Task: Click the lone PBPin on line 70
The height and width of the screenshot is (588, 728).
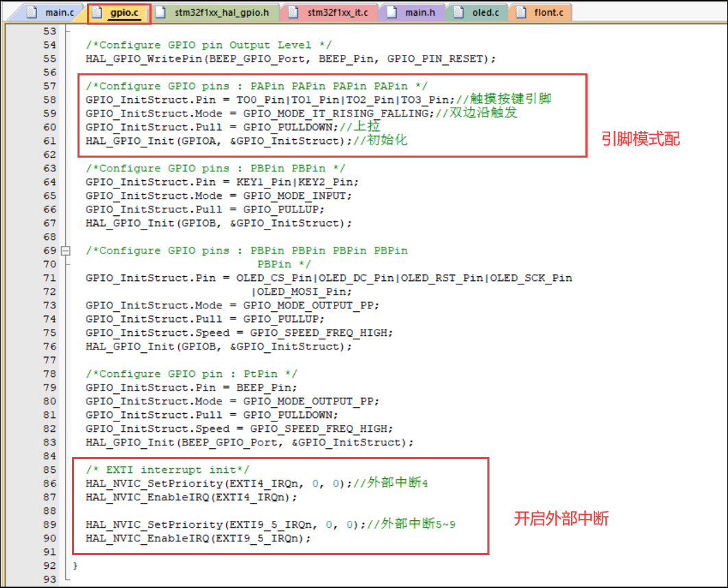Action: point(274,264)
